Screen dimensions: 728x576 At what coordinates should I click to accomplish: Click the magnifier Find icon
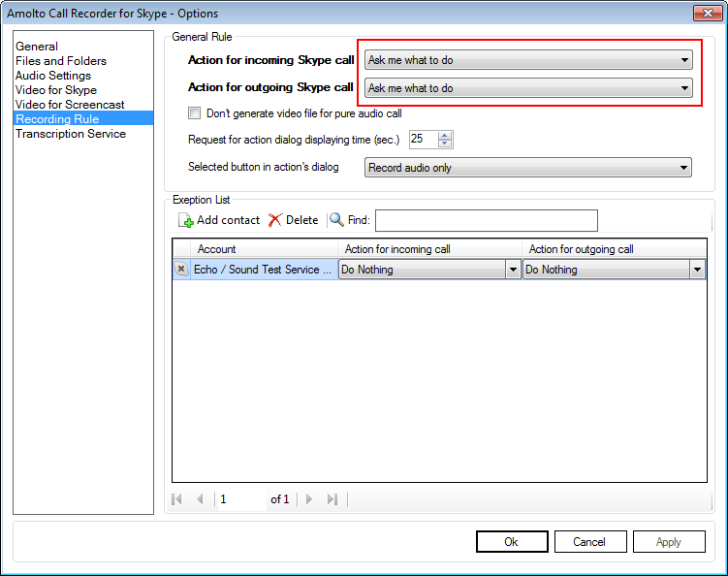(336, 220)
